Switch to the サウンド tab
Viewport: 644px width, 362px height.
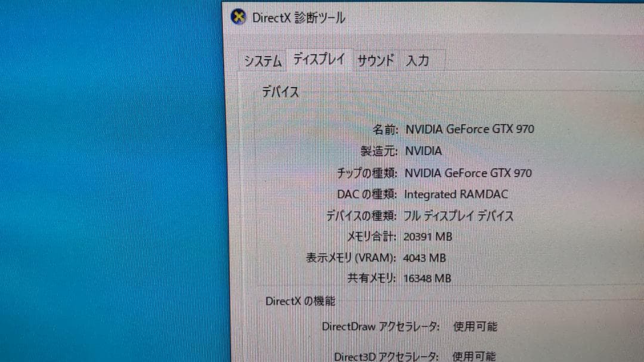[x=375, y=60]
